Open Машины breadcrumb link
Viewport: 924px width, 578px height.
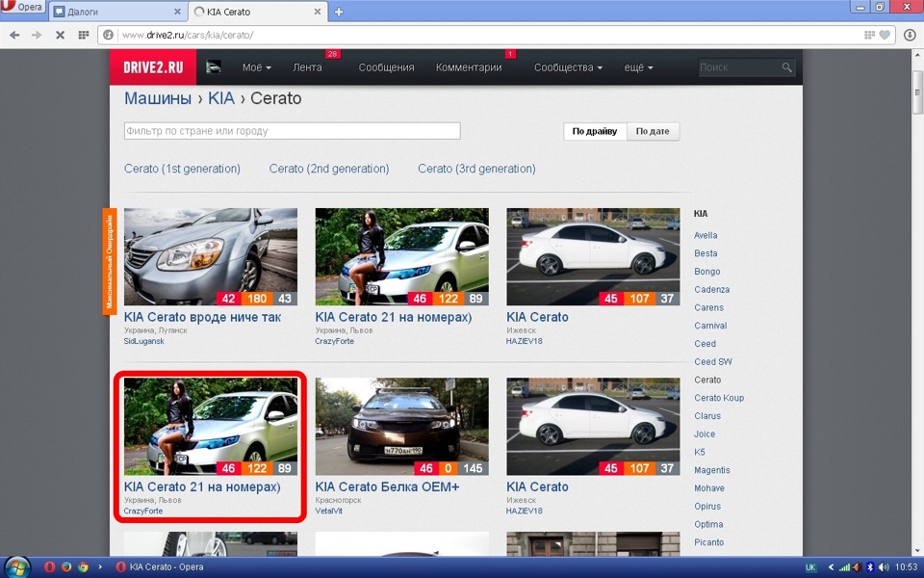coord(157,98)
